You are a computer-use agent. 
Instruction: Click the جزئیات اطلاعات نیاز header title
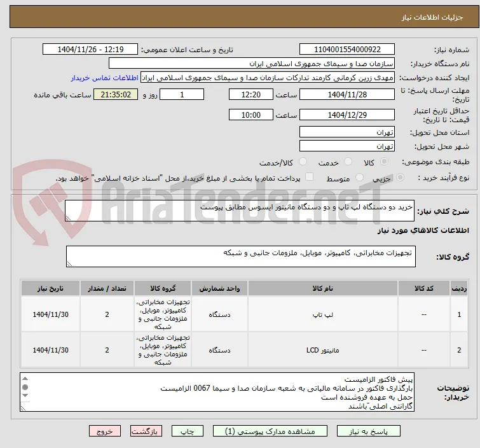[432, 17]
